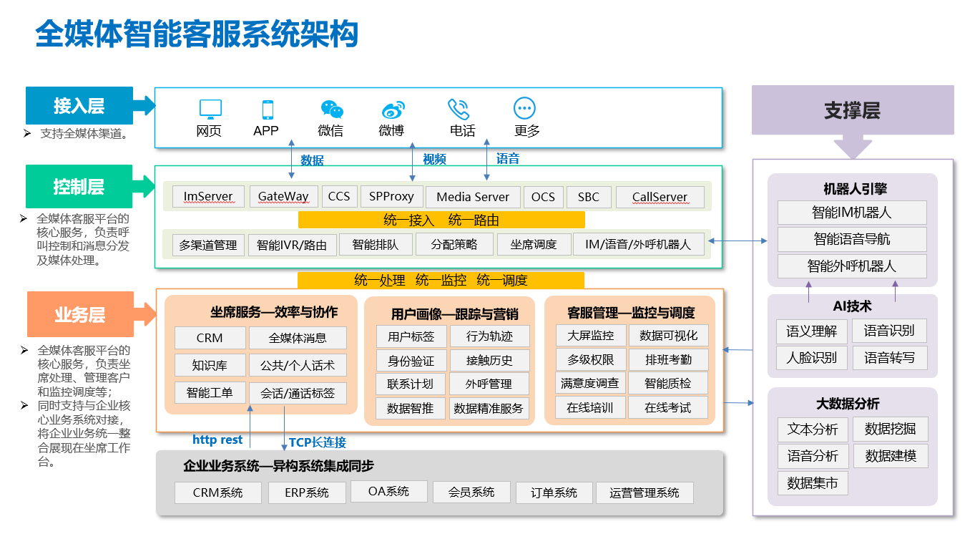Image resolution: width=980 pixels, height=539 pixels.
Task: Click the 数据精准服务 box
Action: pyautogui.click(x=490, y=408)
